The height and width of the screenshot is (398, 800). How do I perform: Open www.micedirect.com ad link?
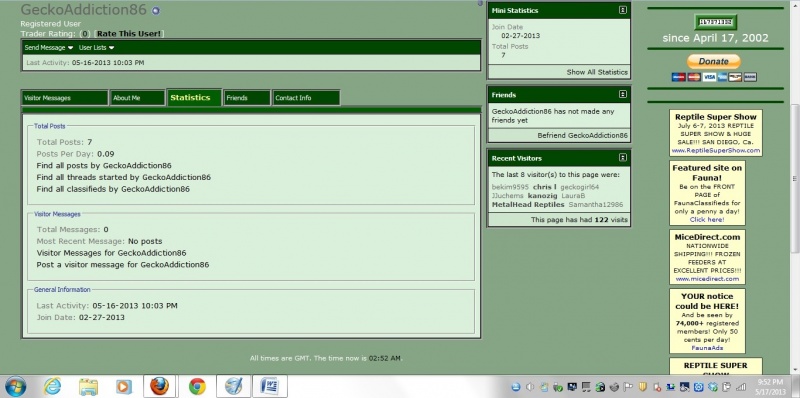(x=707, y=279)
